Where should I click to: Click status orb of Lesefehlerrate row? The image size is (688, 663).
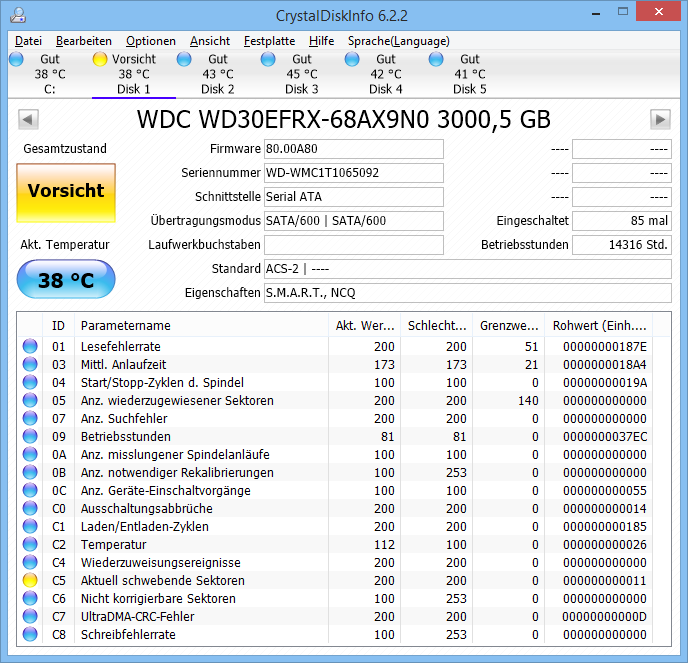click(30, 346)
